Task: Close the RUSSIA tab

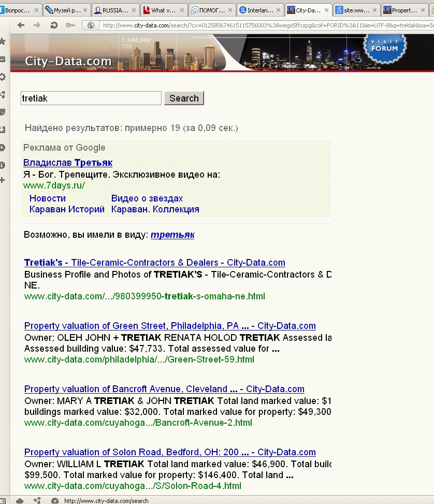Action: 134,10
